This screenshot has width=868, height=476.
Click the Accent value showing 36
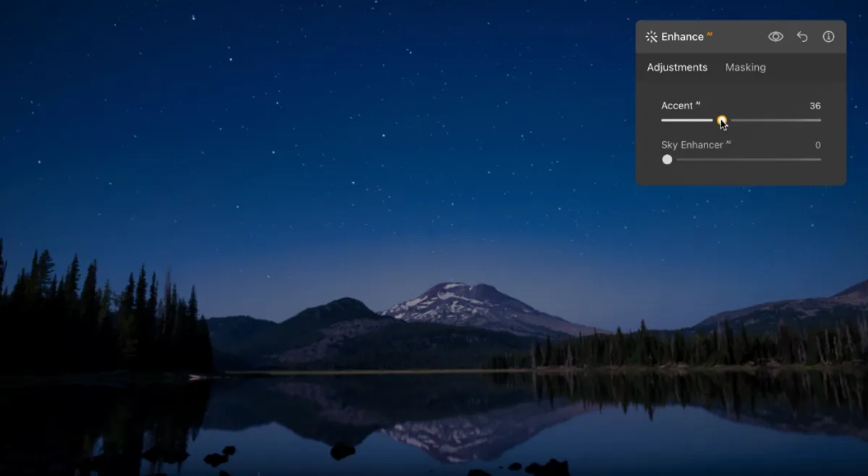point(816,106)
